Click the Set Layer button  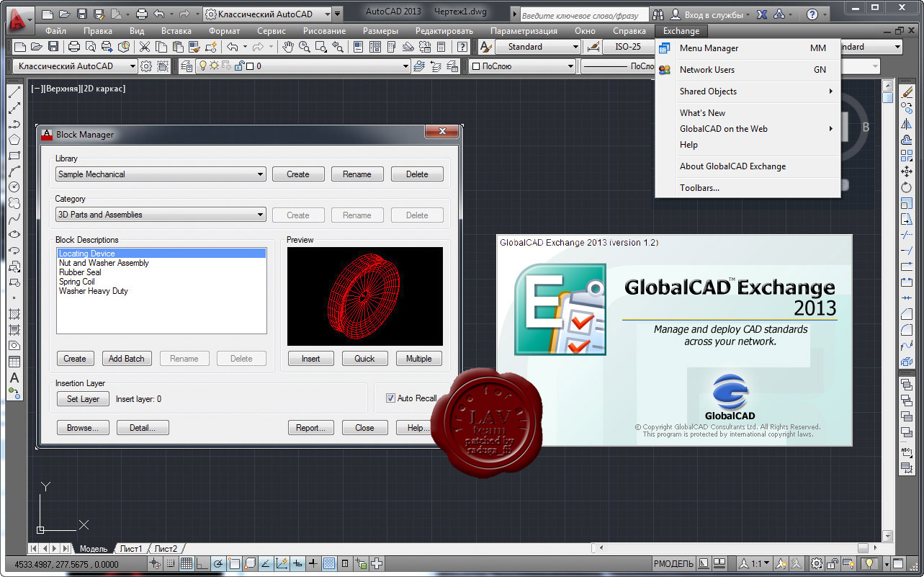coord(83,399)
